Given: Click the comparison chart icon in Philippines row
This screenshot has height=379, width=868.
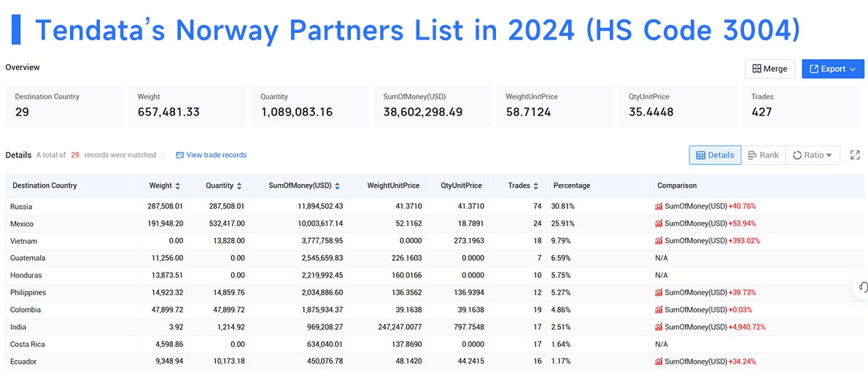Looking at the screenshot, I should click(659, 293).
